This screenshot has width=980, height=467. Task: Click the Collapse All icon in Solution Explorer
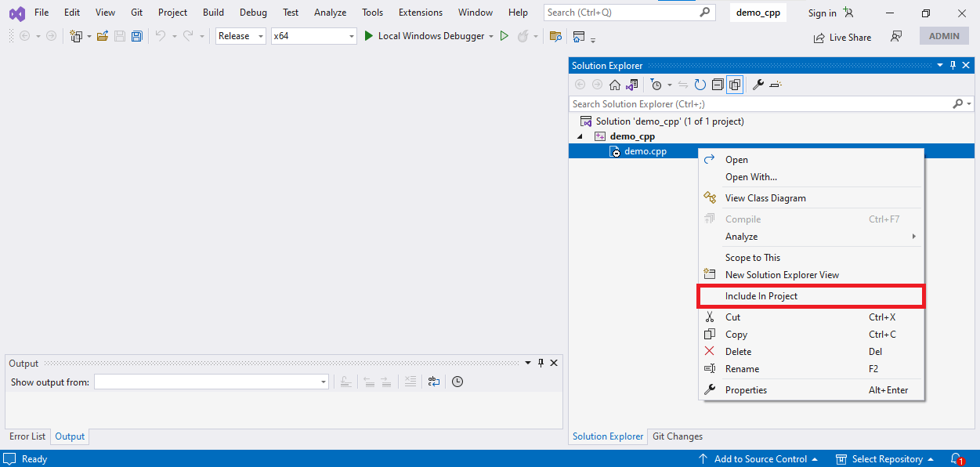point(718,85)
